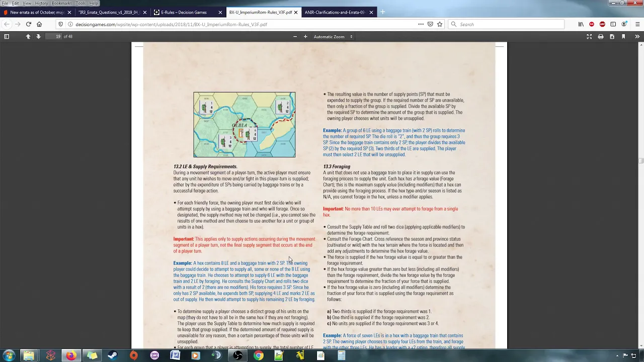The height and width of the screenshot is (362, 644).
Task: Click the '13.2 LE & Supply Requirements' heading
Action: click(205, 166)
